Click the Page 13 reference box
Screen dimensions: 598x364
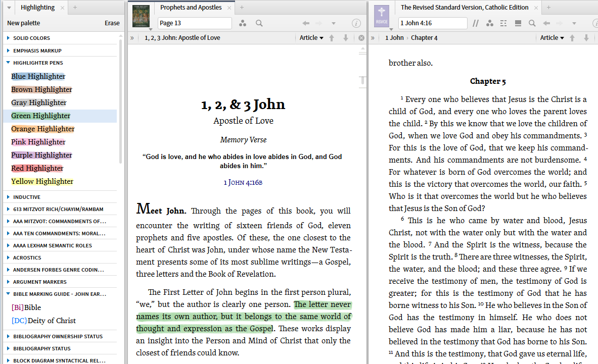195,23
